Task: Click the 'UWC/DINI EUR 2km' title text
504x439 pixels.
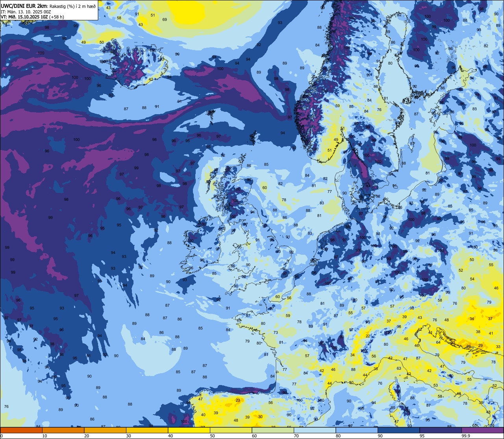Action: 24,6
